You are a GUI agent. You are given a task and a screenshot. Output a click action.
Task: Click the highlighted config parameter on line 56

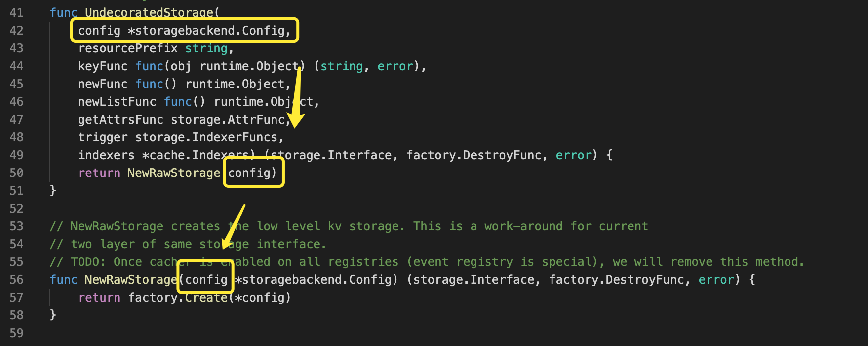pyautogui.click(x=206, y=280)
